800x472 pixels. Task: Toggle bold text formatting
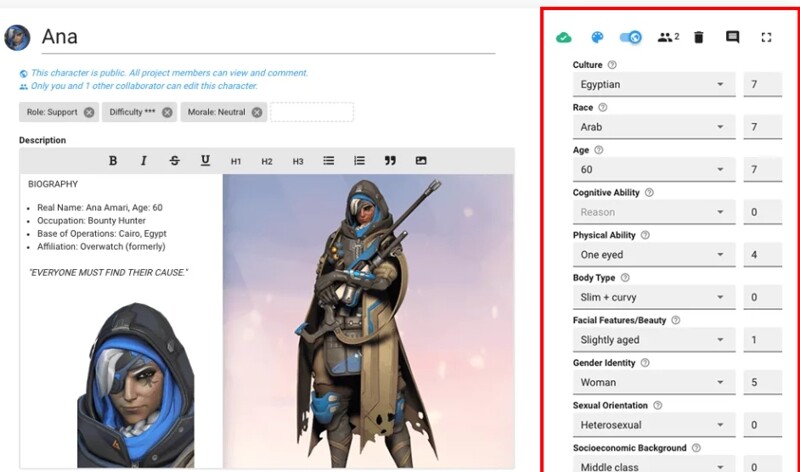tap(113, 161)
